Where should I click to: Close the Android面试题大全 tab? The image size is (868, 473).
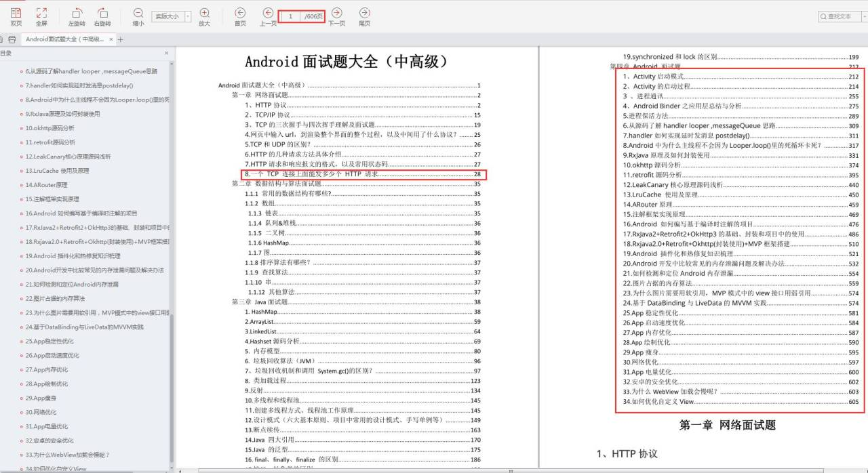(111, 39)
